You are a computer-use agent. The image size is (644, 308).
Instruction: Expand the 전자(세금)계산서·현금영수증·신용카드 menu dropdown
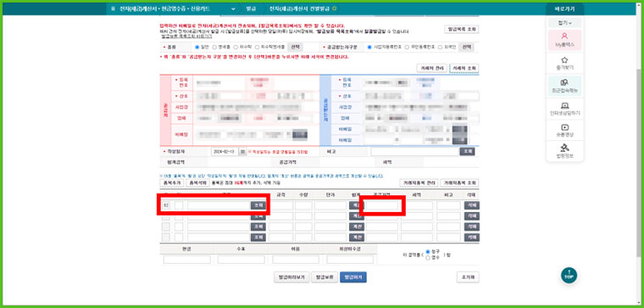(233, 8)
